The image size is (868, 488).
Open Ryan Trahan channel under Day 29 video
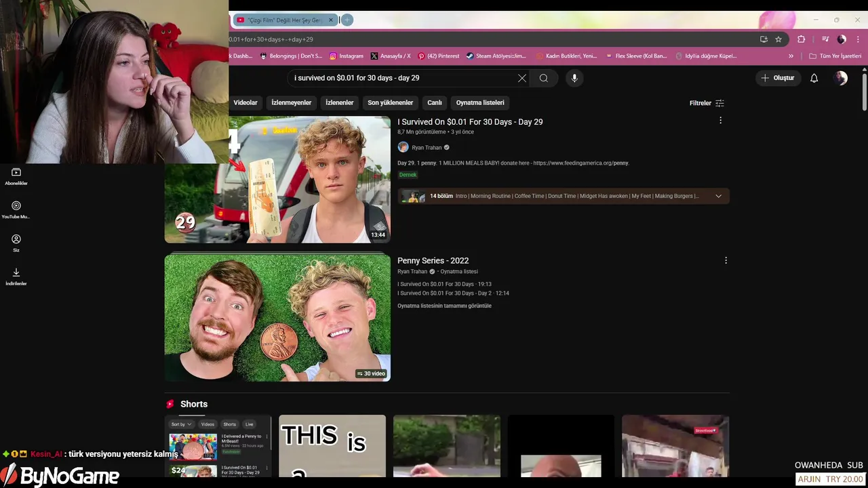pos(427,148)
